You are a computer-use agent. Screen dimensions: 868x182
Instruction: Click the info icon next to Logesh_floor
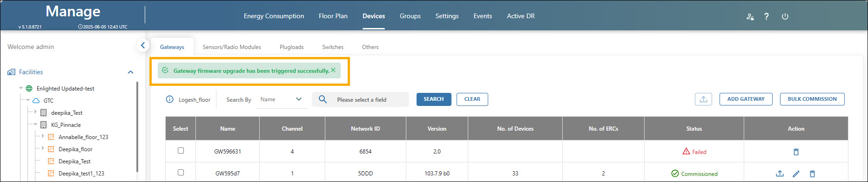pyautogui.click(x=170, y=99)
